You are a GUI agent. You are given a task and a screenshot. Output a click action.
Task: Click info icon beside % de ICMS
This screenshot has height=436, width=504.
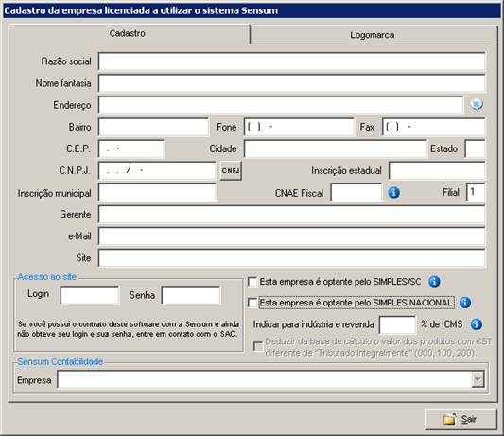(476, 324)
